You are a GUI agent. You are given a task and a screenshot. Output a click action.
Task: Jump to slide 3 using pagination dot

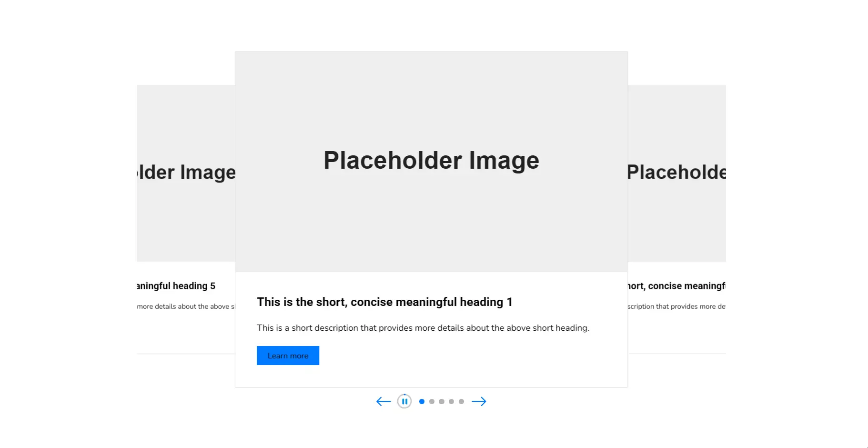pyautogui.click(x=442, y=401)
